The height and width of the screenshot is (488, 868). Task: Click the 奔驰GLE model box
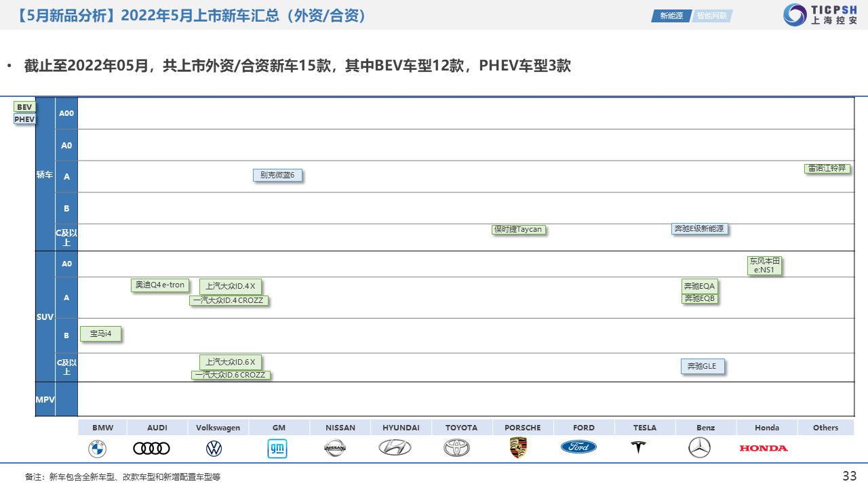[x=702, y=367]
